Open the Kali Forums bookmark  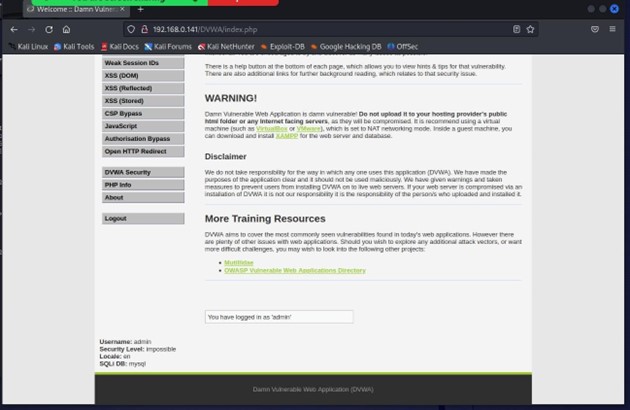(x=168, y=47)
